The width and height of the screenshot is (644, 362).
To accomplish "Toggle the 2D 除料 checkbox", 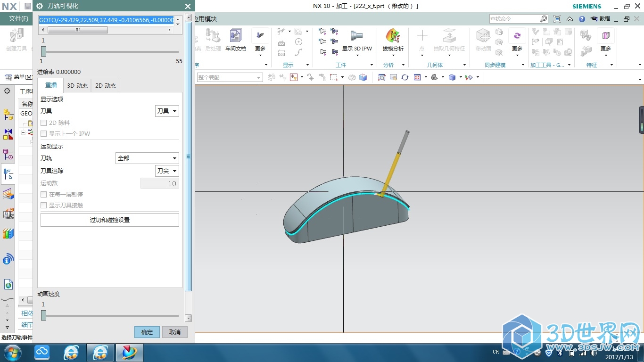I will click(44, 123).
